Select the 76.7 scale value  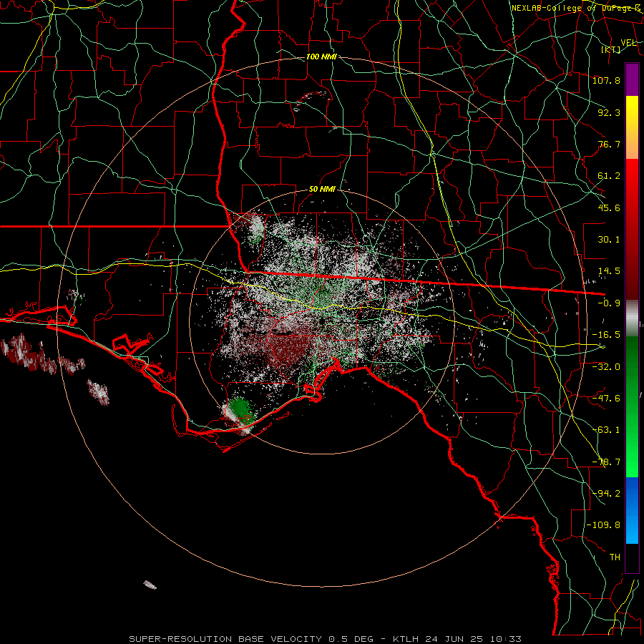[x=609, y=144]
